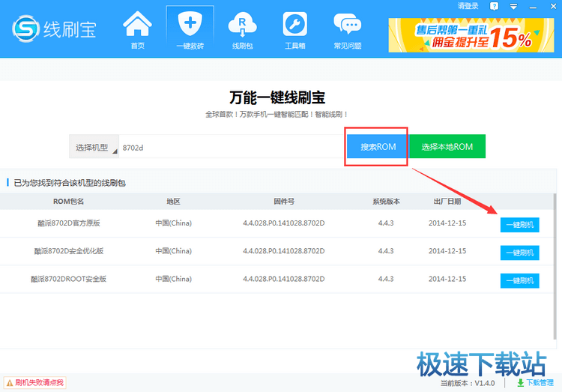Flash 酷派8702D官方原版 with 一键刷机
This screenshot has width=562, height=392.
(519, 224)
